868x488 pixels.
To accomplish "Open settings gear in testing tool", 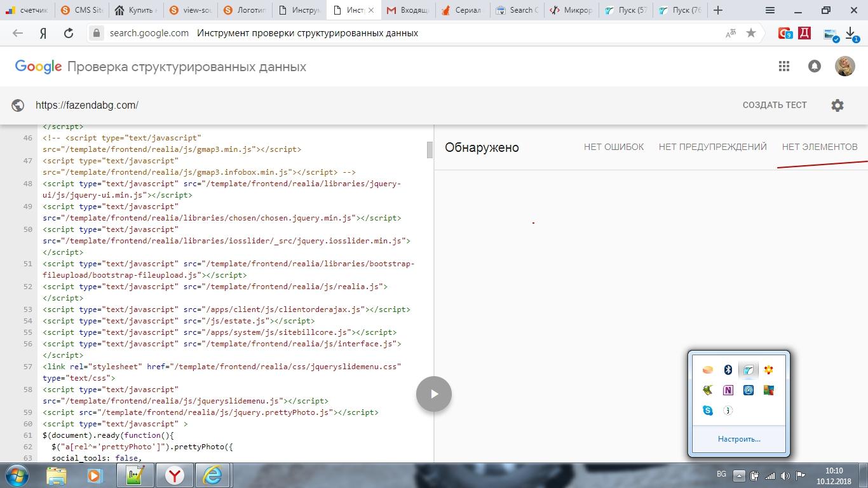I will click(837, 105).
